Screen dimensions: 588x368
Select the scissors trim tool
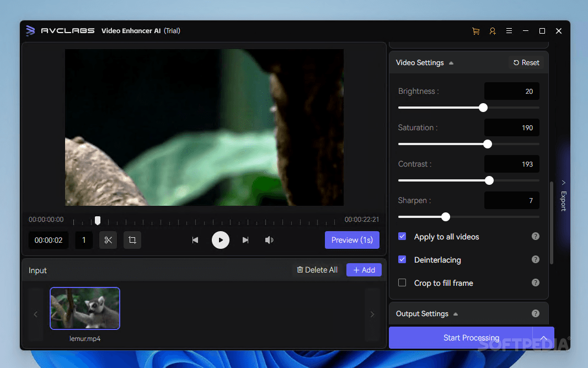click(x=108, y=240)
